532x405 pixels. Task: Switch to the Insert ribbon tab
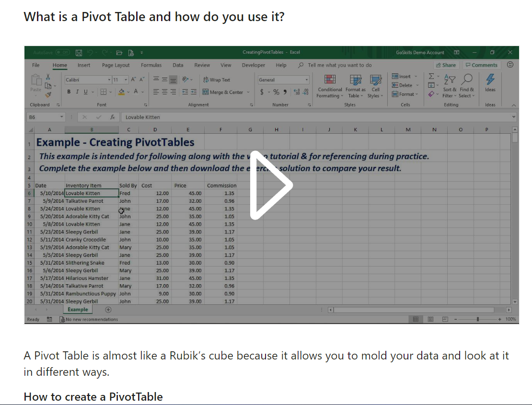pos(84,65)
